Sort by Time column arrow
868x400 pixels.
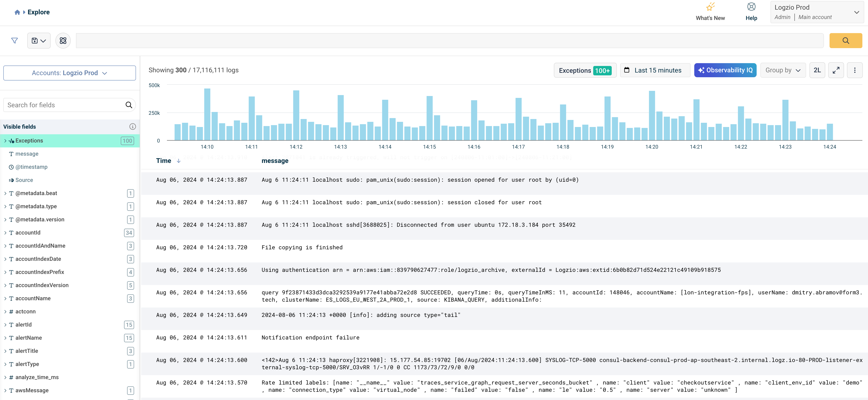pos(179,161)
